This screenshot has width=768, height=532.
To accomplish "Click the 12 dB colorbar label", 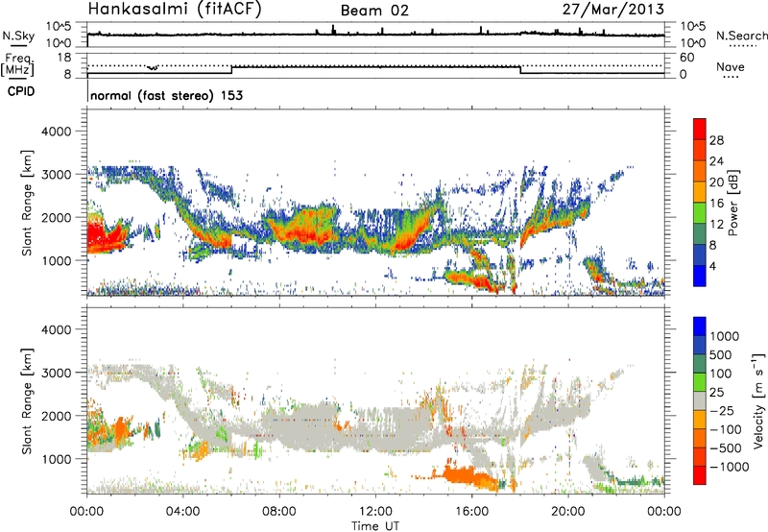I will 716,224.
